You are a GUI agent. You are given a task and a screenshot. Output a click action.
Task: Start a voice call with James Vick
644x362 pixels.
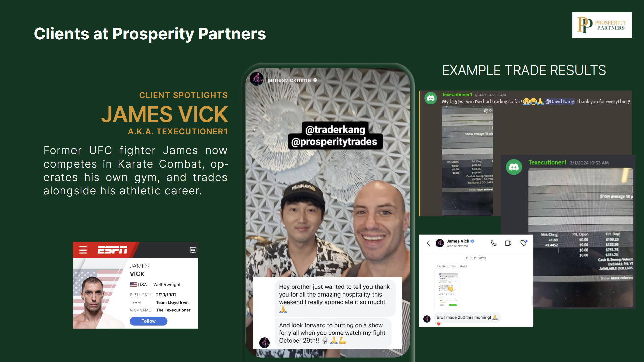tap(494, 243)
